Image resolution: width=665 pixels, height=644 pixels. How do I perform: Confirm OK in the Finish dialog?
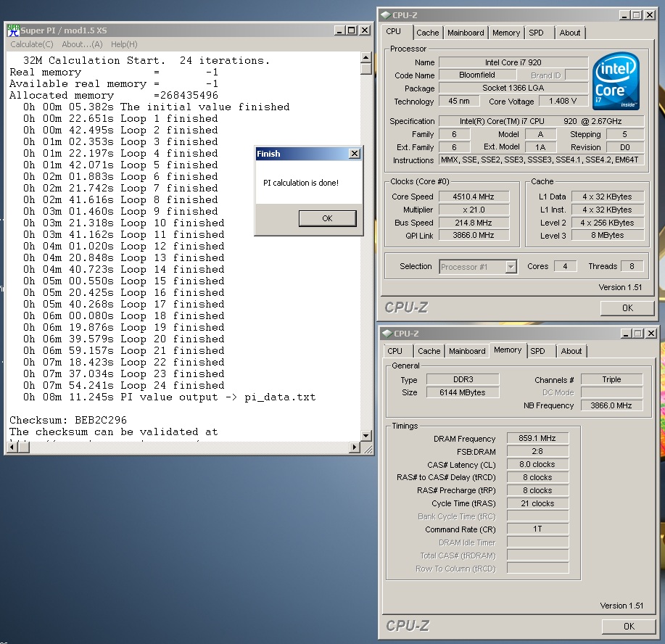(327, 218)
